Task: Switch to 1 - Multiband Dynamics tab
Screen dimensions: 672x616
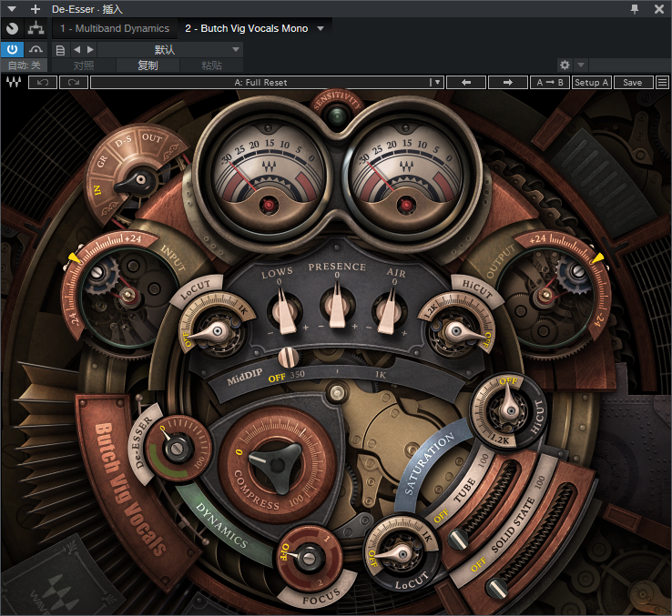Action: (x=115, y=29)
